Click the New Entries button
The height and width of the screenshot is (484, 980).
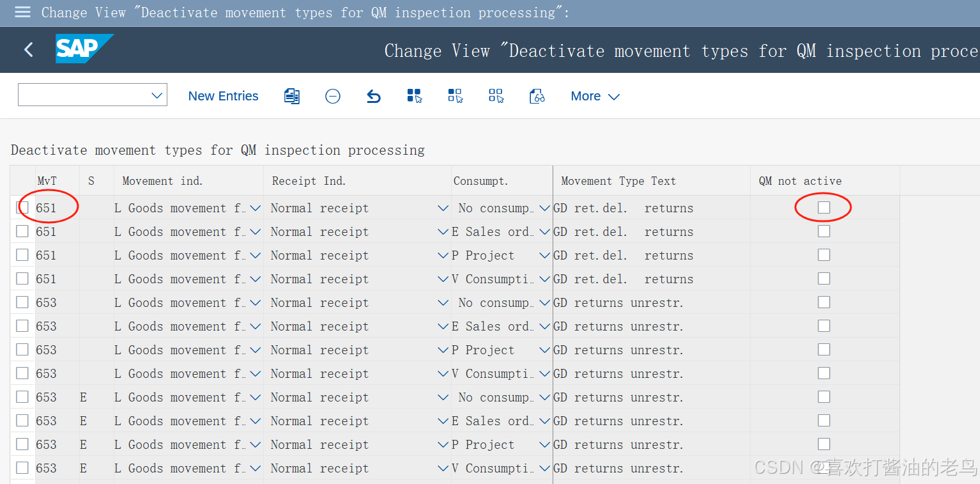223,96
